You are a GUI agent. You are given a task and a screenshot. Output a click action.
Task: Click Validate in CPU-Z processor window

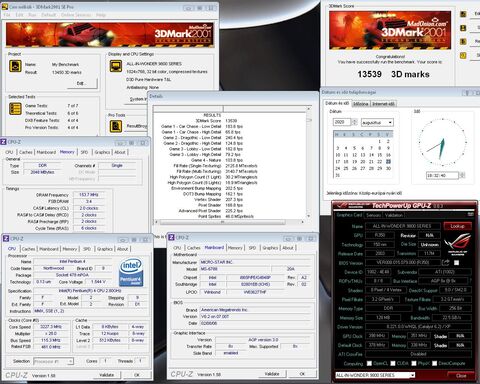pyautogui.click(x=106, y=375)
